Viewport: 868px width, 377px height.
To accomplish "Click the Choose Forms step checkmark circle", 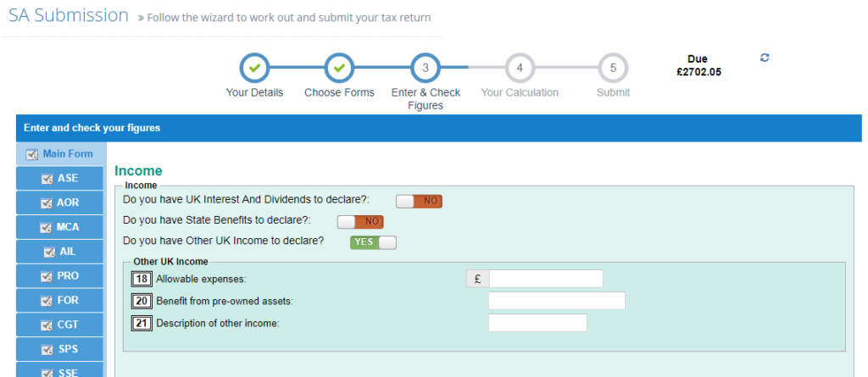I will click(339, 68).
